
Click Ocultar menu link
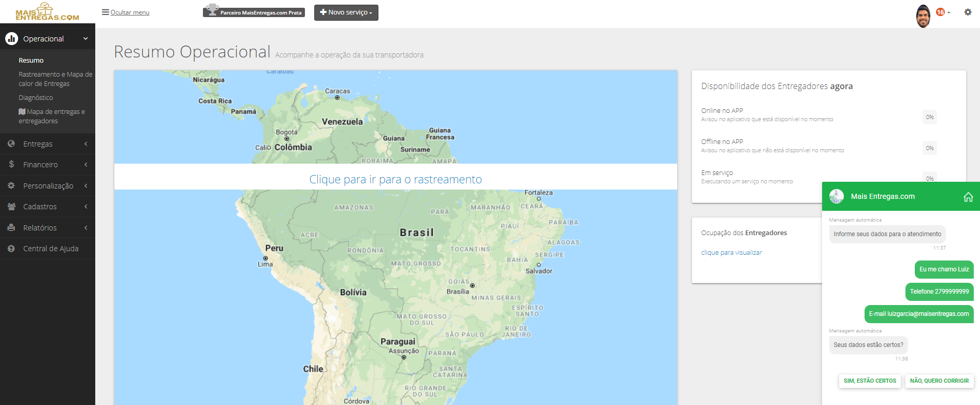(x=130, y=12)
